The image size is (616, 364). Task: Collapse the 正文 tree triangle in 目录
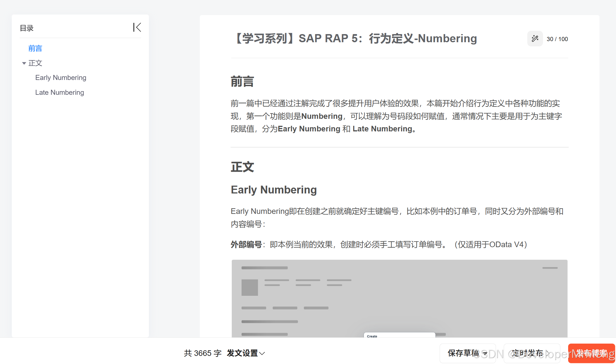(24, 63)
